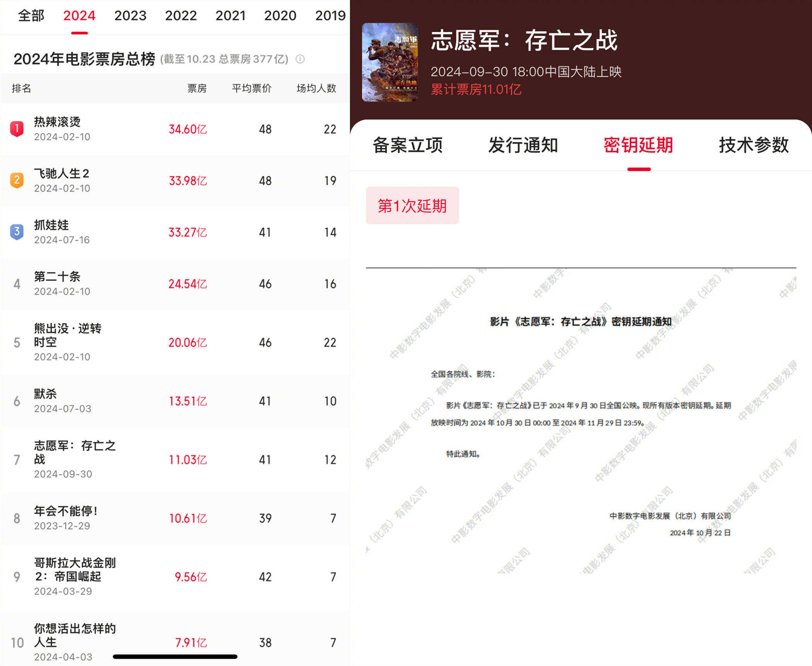Click the 34.60亿 box office value

188,129
